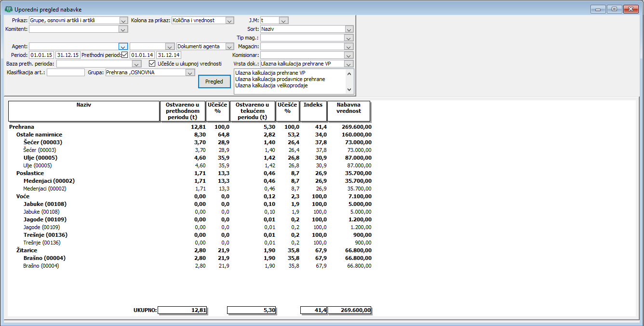Open the Vrsta dok. dropdown
The width and height of the screenshot is (644, 326).
(349, 64)
